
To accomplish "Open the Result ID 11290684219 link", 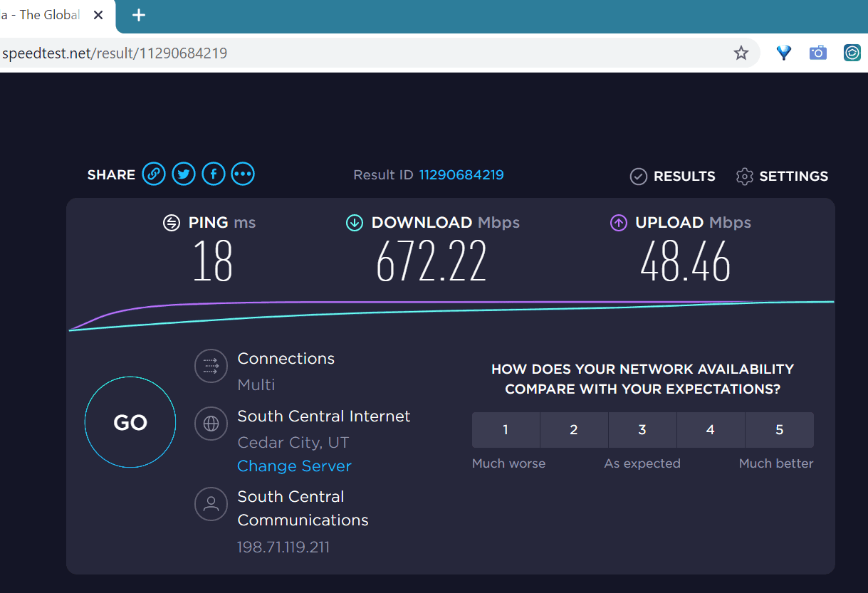I will point(461,174).
